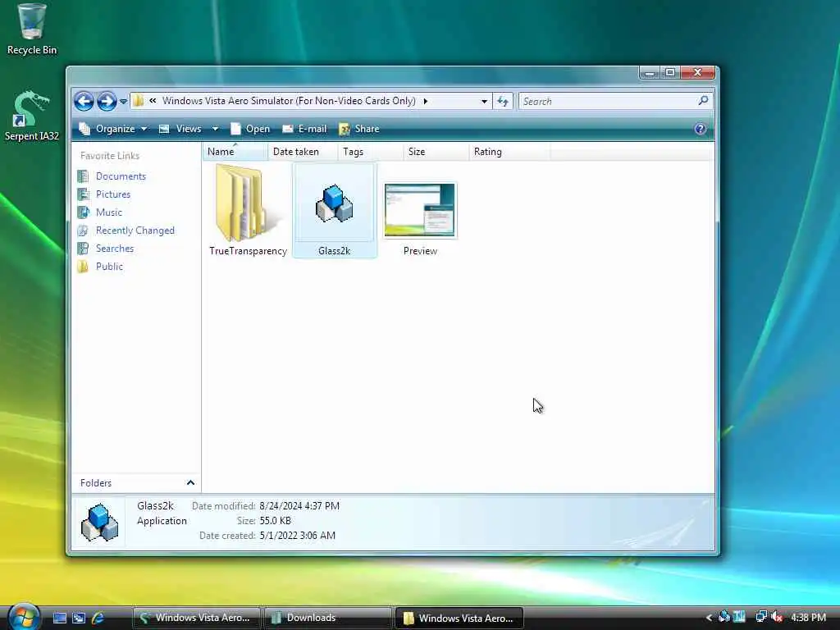This screenshot has height=630, width=840.
Task: Click the arrow after the folder path name
Action: tap(426, 101)
